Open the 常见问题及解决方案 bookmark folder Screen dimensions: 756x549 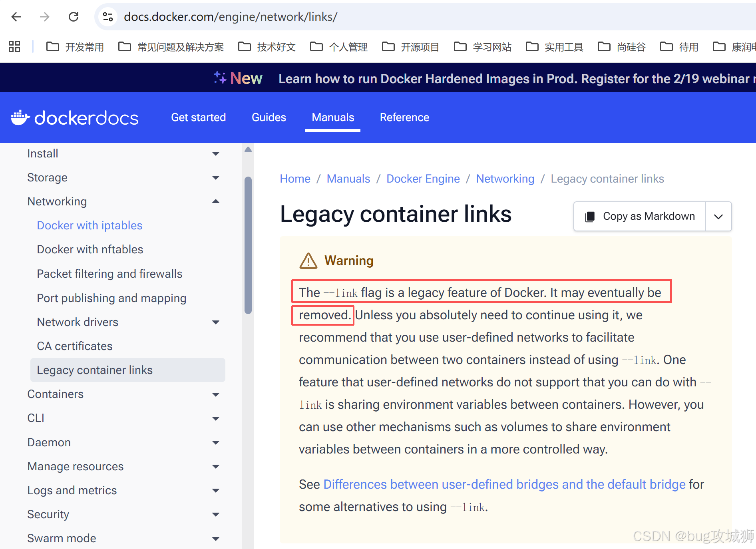[171, 47]
